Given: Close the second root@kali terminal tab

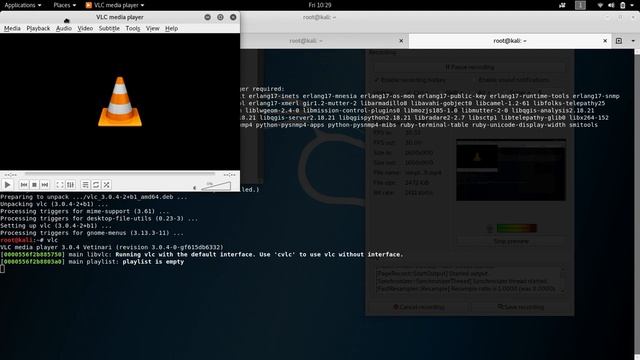Looking at the screenshot, I should (x=605, y=40).
